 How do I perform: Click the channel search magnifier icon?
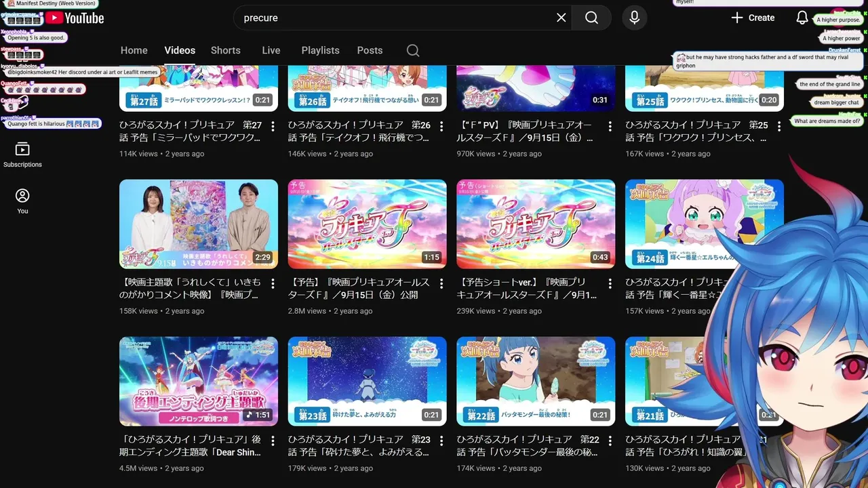(x=413, y=50)
